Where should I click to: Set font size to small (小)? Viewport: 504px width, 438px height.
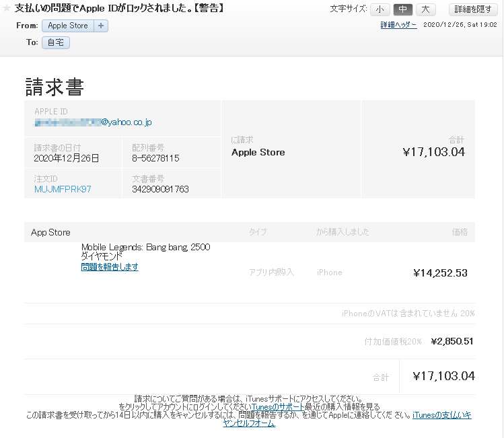tap(380, 9)
